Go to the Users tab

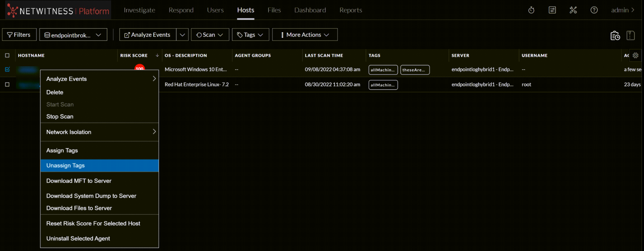pyautogui.click(x=215, y=10)
